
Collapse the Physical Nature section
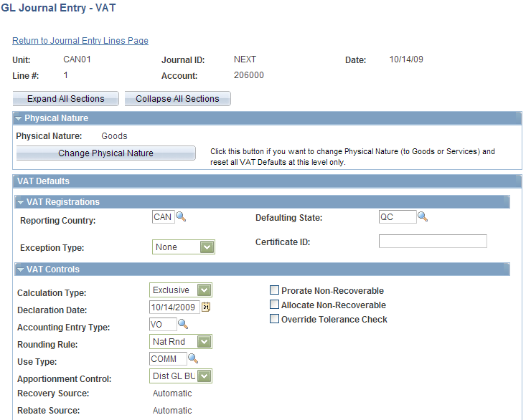coord(18,118)
